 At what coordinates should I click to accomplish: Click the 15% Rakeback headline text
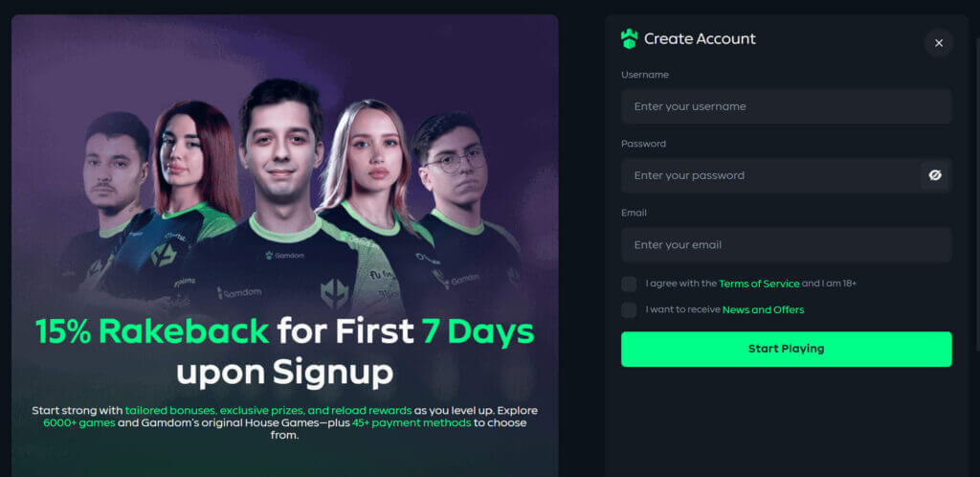click(152, 331)
